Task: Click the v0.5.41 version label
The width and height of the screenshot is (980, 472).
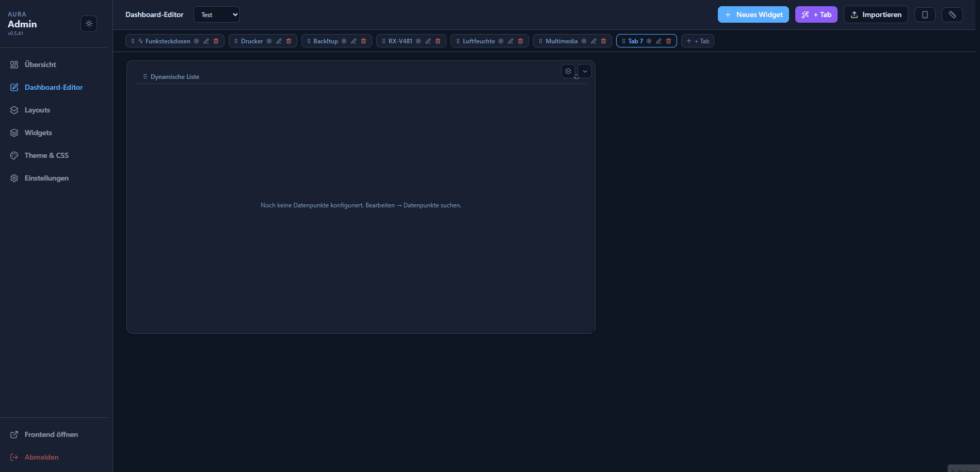Action: 15,34
